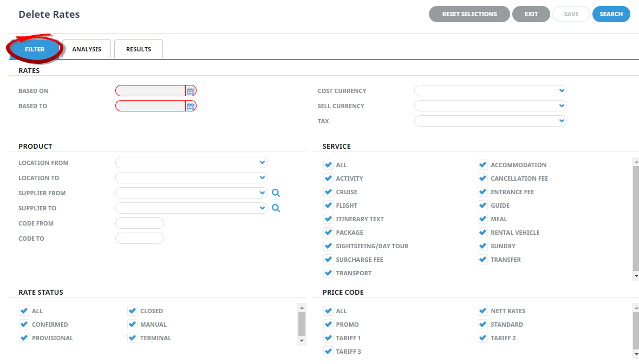Search suppliers with Supplier To magnifier icon
The width and height of the screenshot is (639, 364).
276,208
